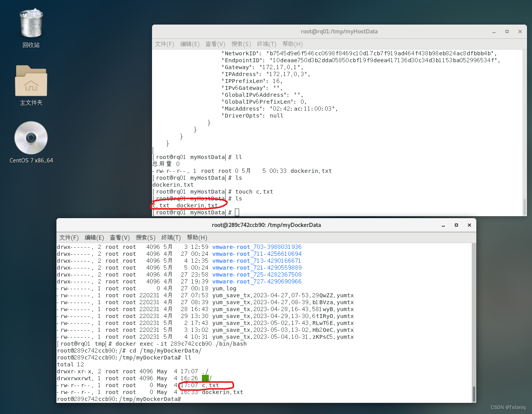Click dockerin.txt in the Docker container listing
The height and width of the screenshot is (414, 532).
223,392
